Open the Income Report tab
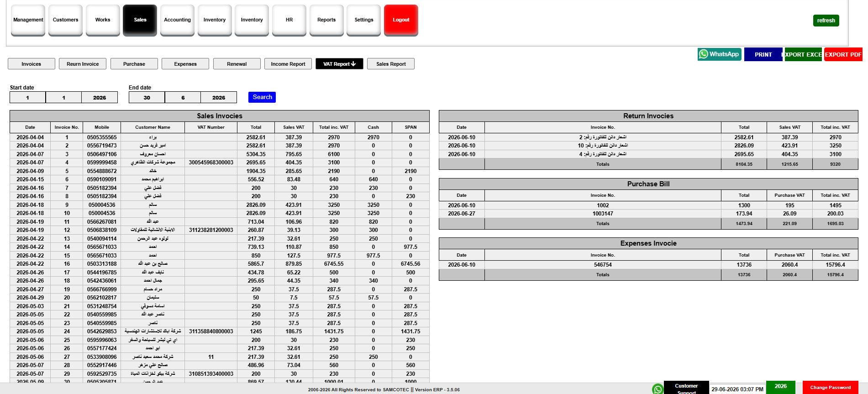The height and width of the screenshot is (394, 868). click(288, 64)
